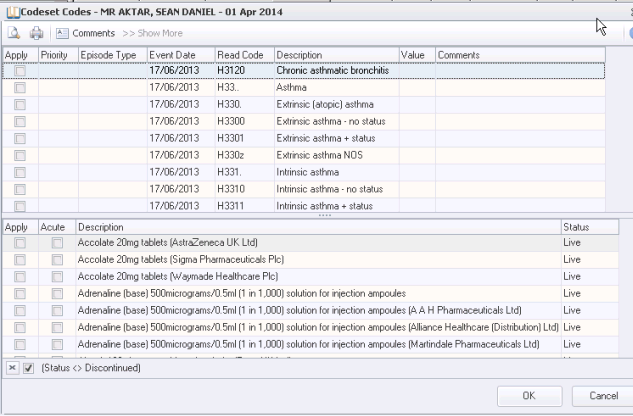Click the Priority column header

click(x=56, y=54)
